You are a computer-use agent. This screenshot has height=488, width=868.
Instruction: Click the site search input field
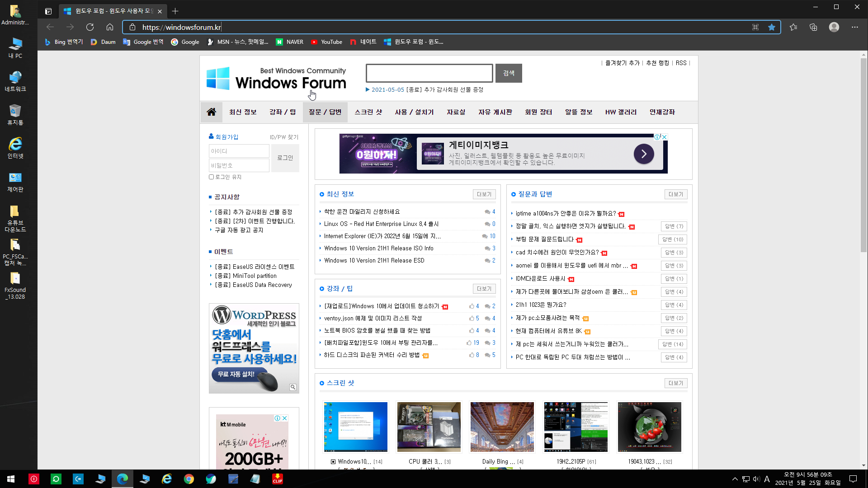[429, 73]
